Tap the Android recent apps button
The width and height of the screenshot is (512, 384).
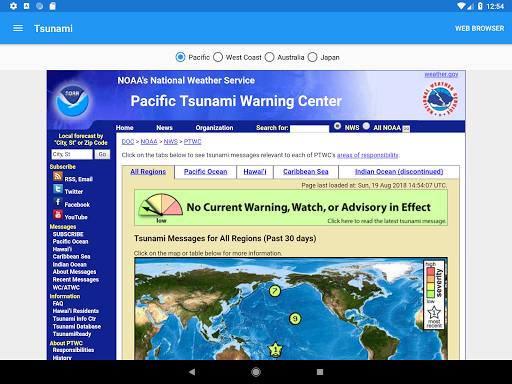coord(320,372)
